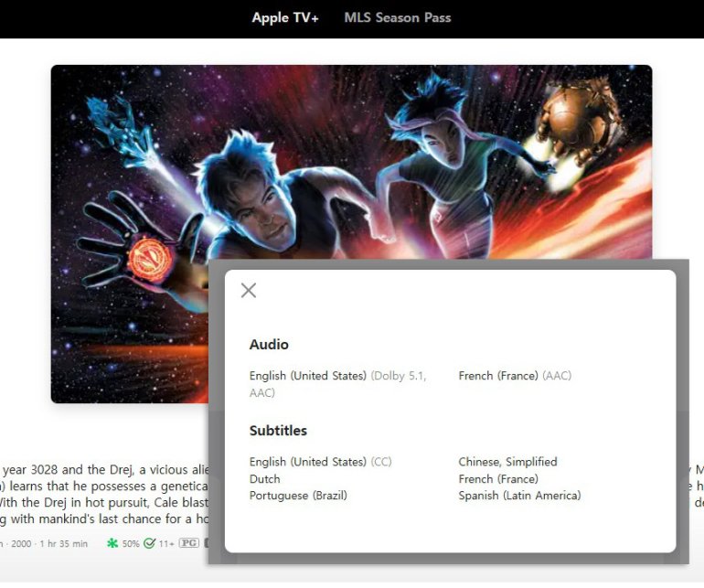Select Spanish (Latin America) subtitle entry
704x588 pixels.
519,496
